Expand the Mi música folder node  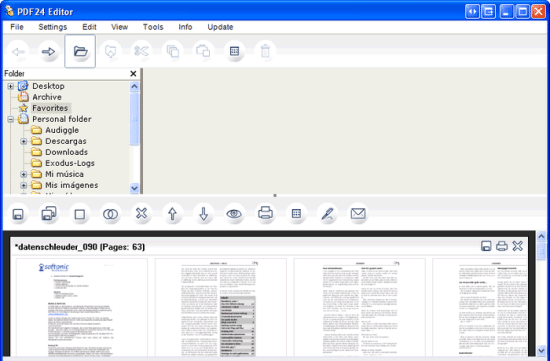(x=24, y=174)
